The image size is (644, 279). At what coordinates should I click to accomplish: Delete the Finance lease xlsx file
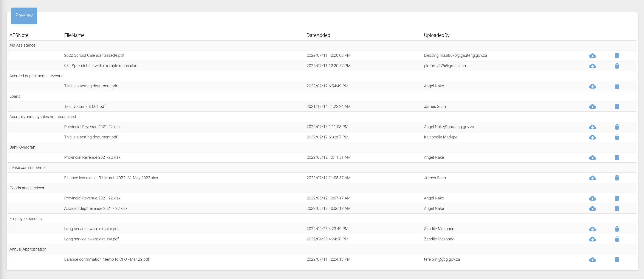pyautogui.click(x=617, y=178)
